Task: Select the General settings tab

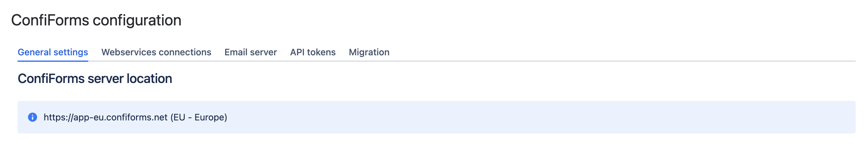Action: click(53, 52)
